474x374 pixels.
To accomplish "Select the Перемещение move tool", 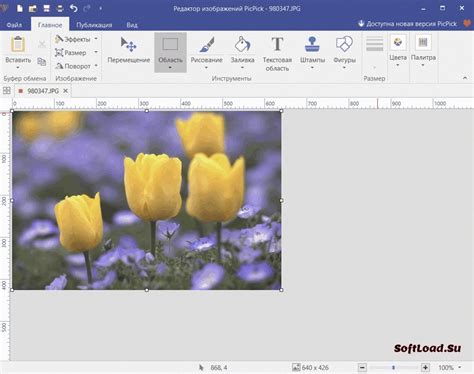I will 129,51.
